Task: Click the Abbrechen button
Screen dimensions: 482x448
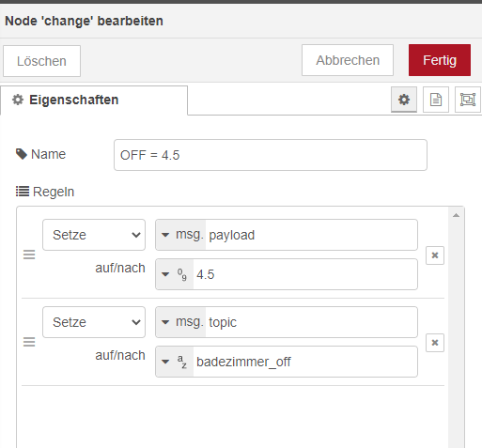Action: pos(348,60)
